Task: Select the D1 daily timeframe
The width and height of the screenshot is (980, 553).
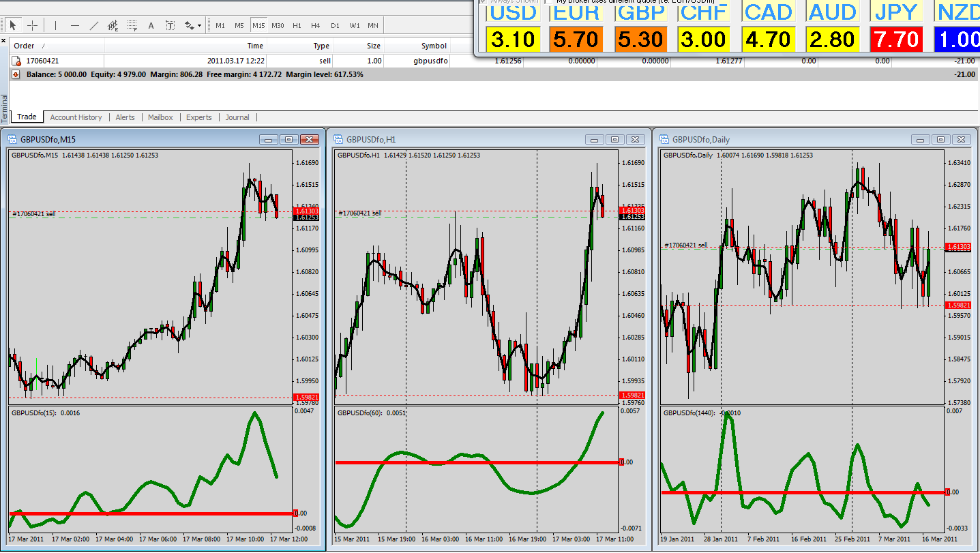Action: [335, 25]
